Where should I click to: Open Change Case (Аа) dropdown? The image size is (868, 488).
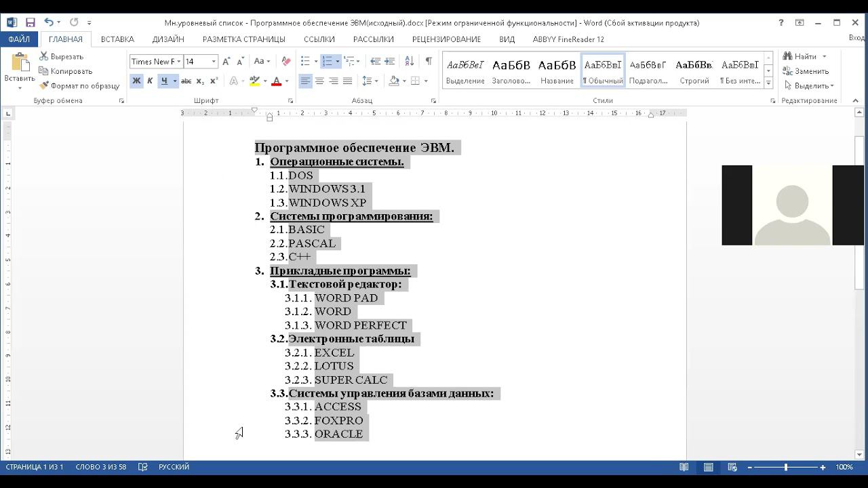coord(262,62)
